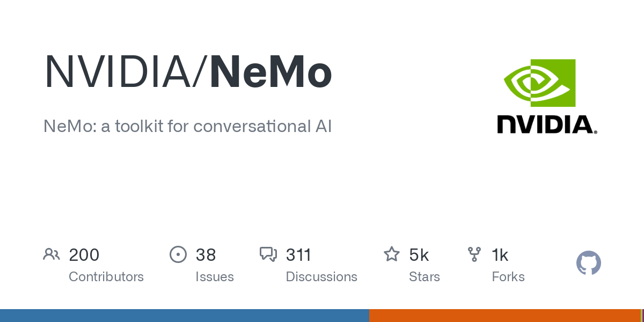Click the toolkit description text

188,127
